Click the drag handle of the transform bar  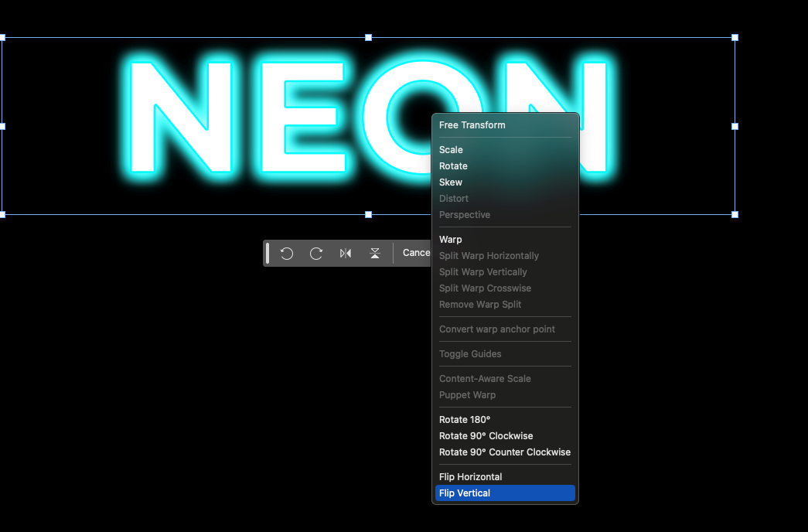[x=268, y=253]
